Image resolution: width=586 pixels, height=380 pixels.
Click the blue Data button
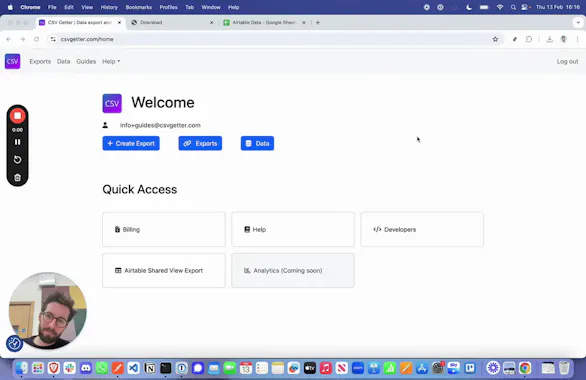pos(257,143)
